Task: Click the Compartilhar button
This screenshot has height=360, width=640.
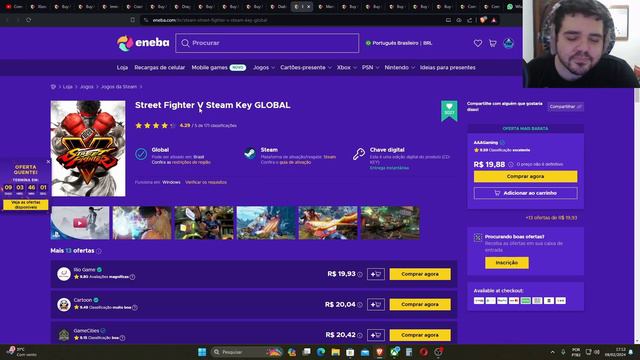Action: [x=565, y=107]
